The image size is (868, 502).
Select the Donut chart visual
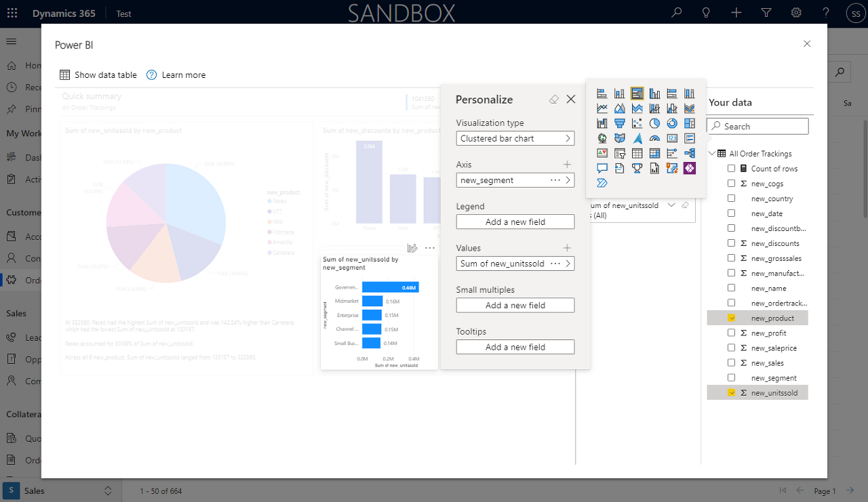point(672,123)
